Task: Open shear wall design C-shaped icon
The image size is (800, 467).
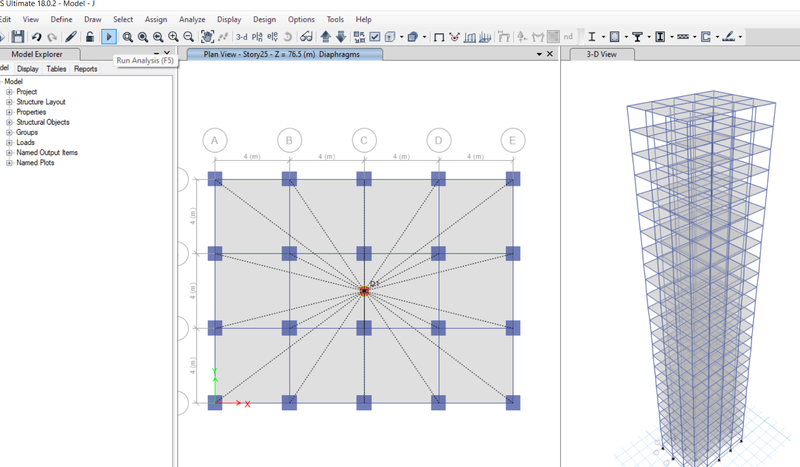Action: point(706,37)
